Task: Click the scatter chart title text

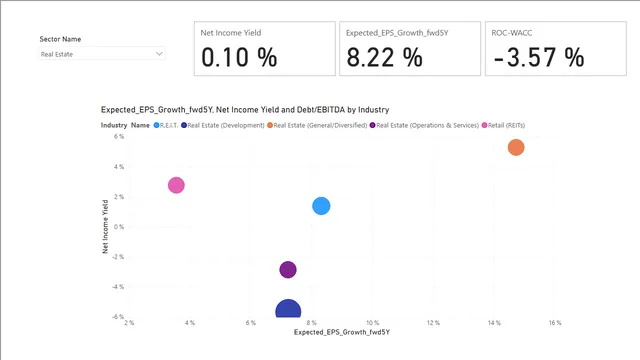Action: coord(245,110)
